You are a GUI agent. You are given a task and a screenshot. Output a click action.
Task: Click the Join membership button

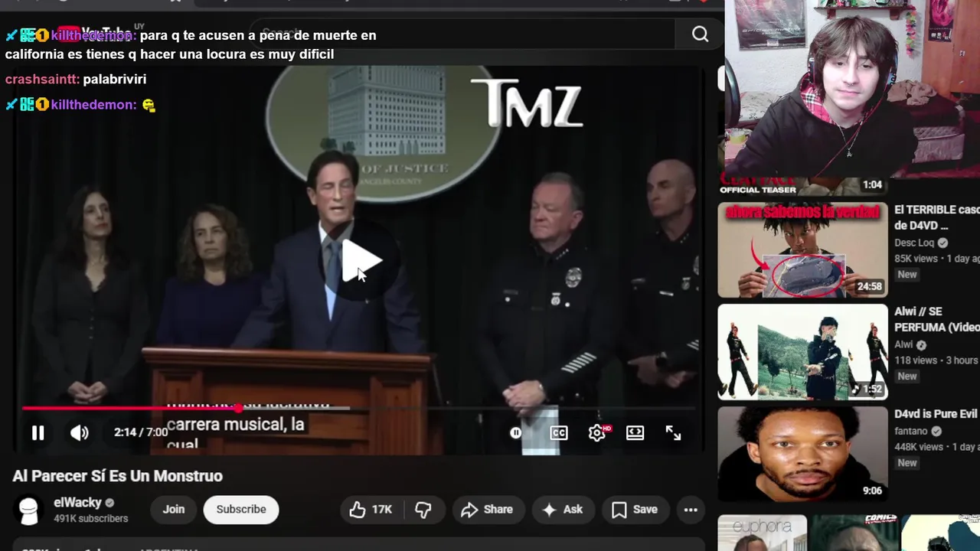173,510
